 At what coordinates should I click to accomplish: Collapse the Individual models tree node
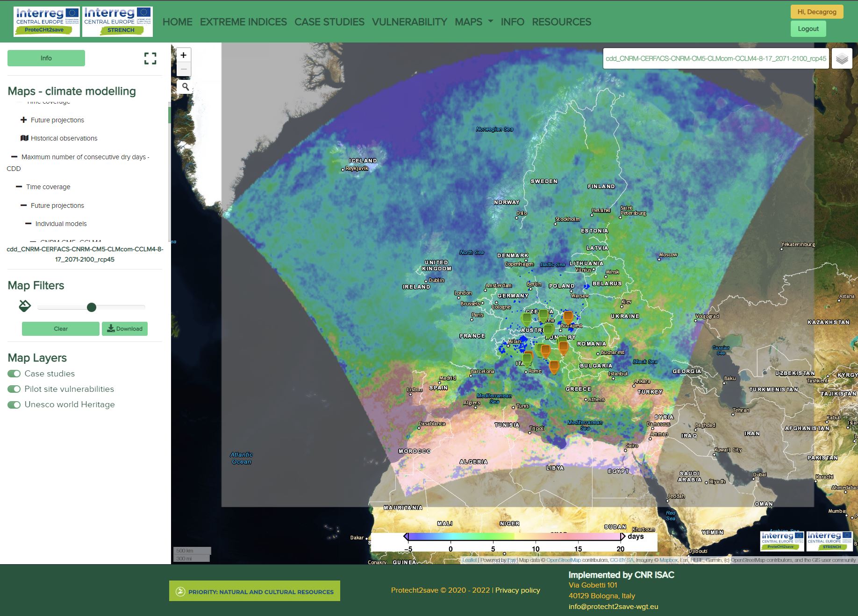pyautogui.click(x=29, y=224)
